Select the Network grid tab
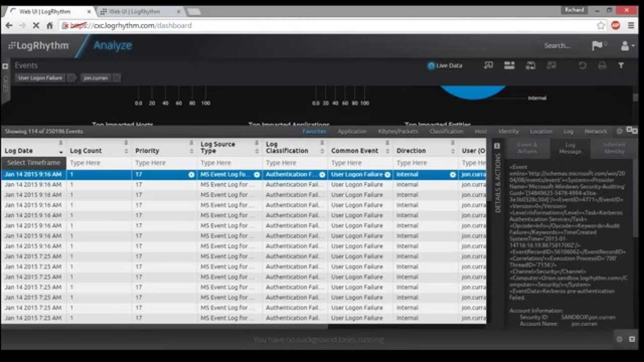 [596, 131]
